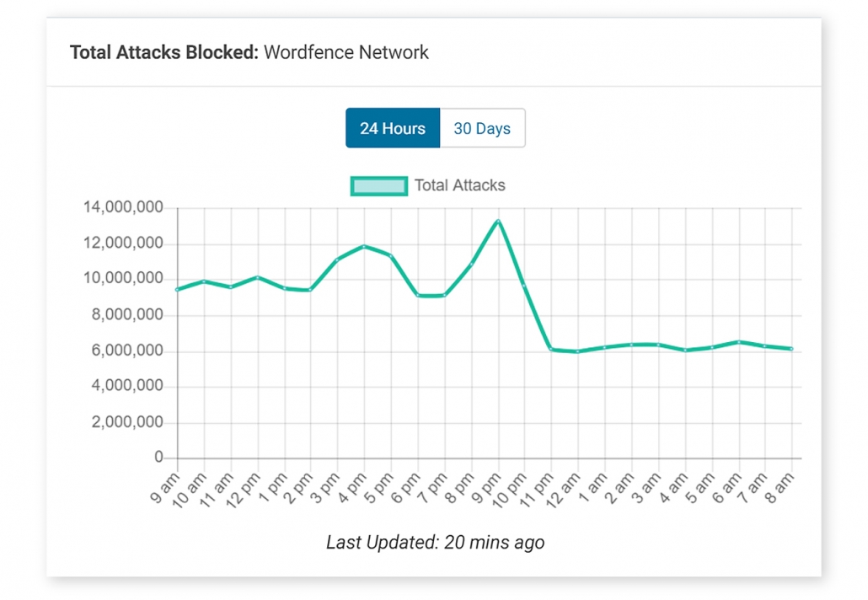Click the Last Updated 20 mins ago text
The height and width of the screenshot is (600, 868).
[435, 542]
